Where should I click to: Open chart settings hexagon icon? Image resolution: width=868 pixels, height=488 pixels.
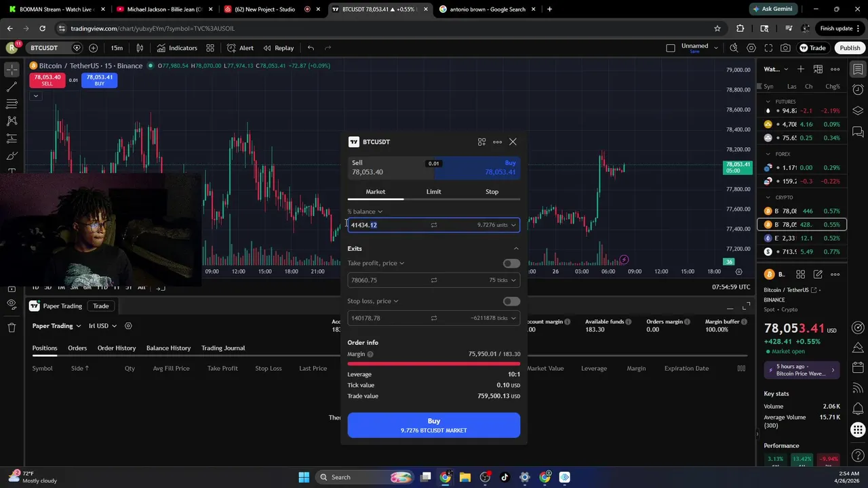pyautogui.click(x=751, y=48)
